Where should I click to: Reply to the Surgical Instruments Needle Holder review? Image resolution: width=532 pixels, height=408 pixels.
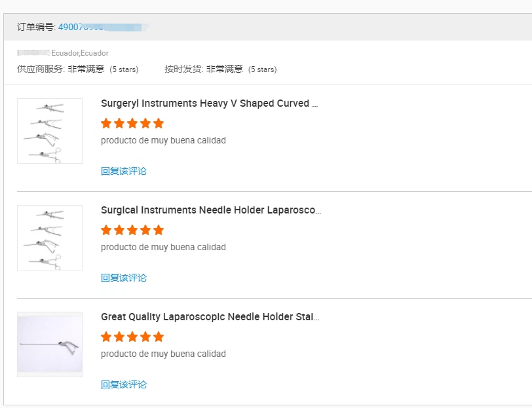[x=124, y=278]
